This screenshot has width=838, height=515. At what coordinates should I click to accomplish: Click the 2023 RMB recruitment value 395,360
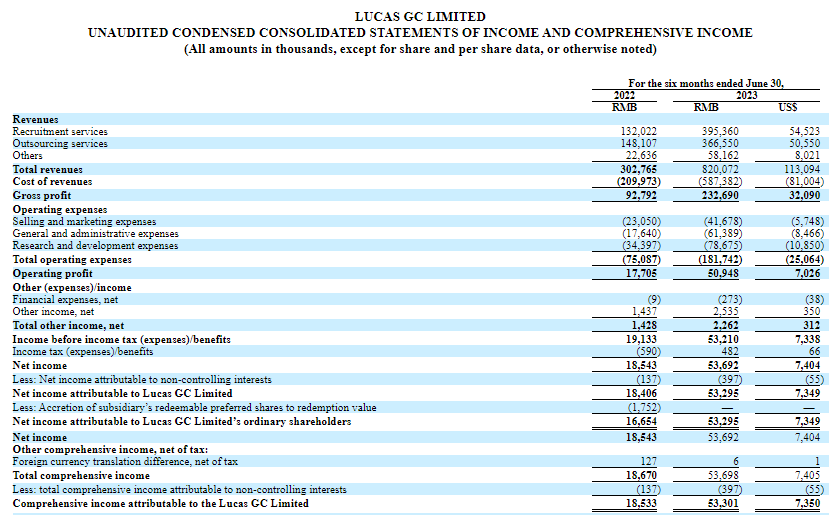720,131
